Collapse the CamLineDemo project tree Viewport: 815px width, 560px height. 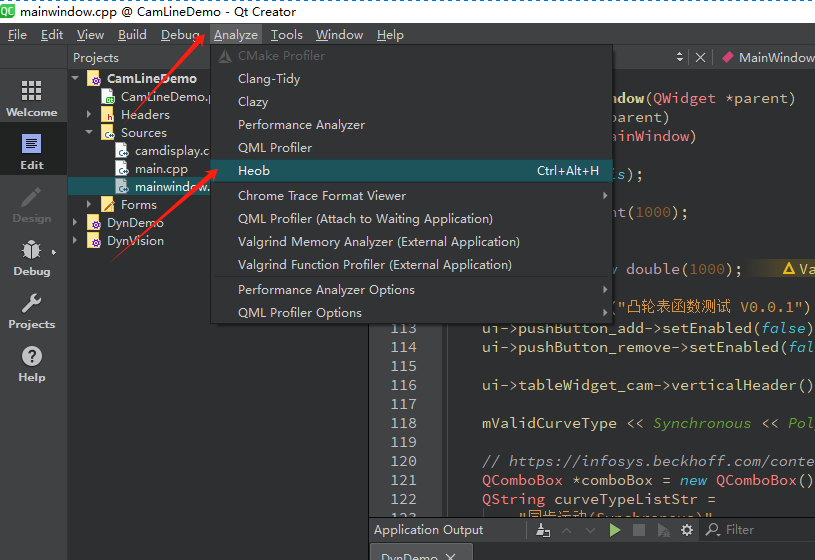[75, 78]
